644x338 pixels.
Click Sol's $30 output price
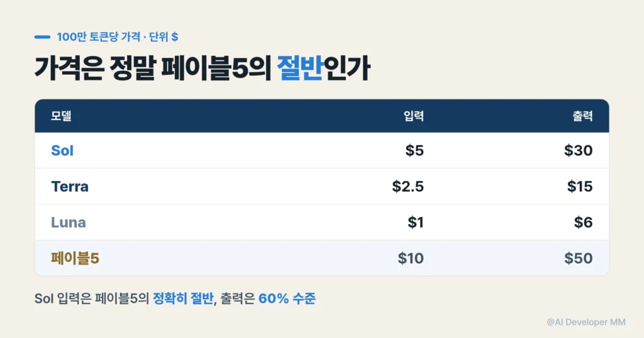point(579,151)
